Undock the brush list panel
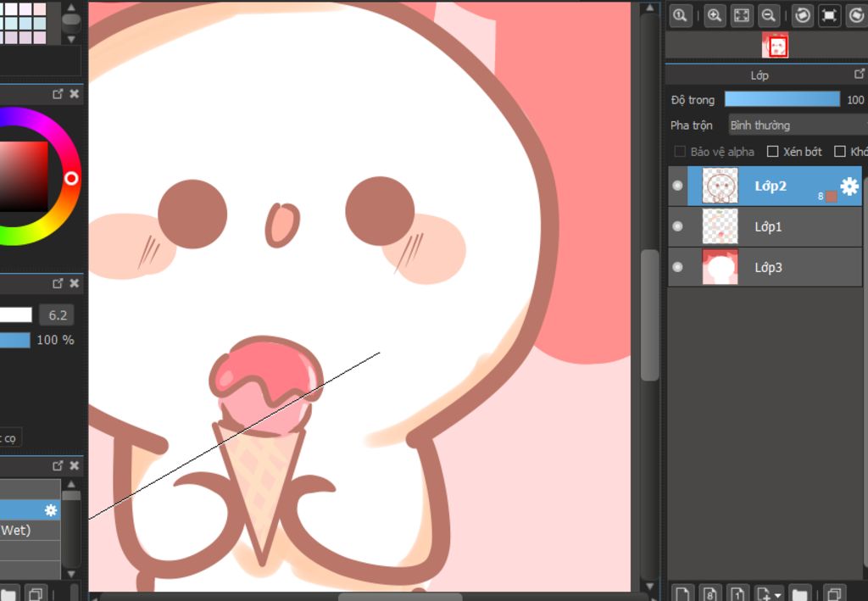The width and height of the screenshot is (868, 601). 58,466
